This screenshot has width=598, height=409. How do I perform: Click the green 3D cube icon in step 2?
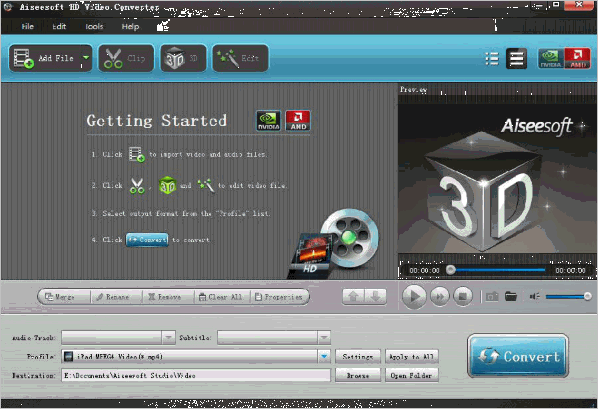coord(167,185)
